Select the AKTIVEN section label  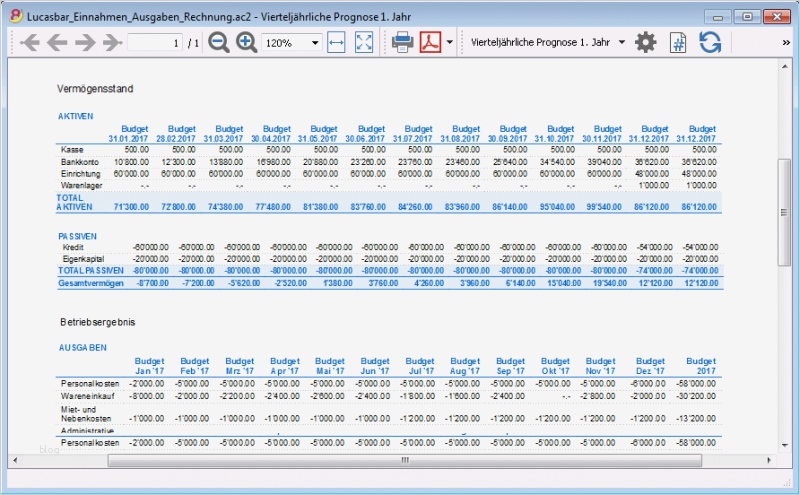[x=76, y=116]
